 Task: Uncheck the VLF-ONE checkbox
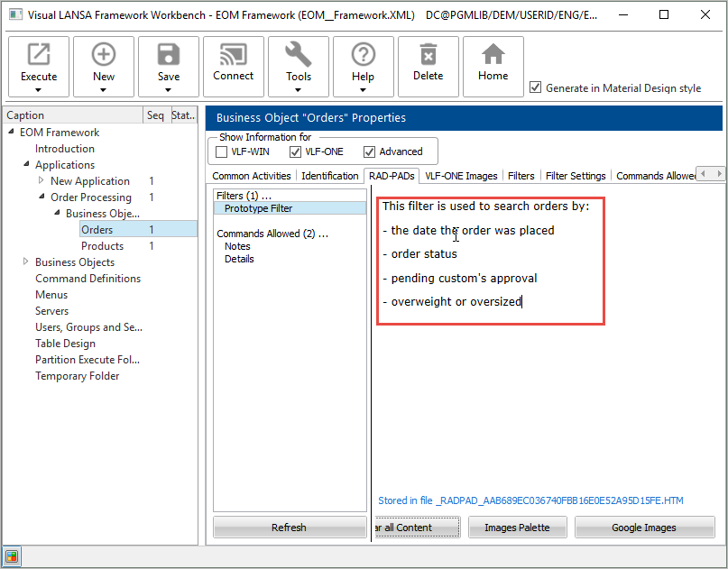(295, 151)
